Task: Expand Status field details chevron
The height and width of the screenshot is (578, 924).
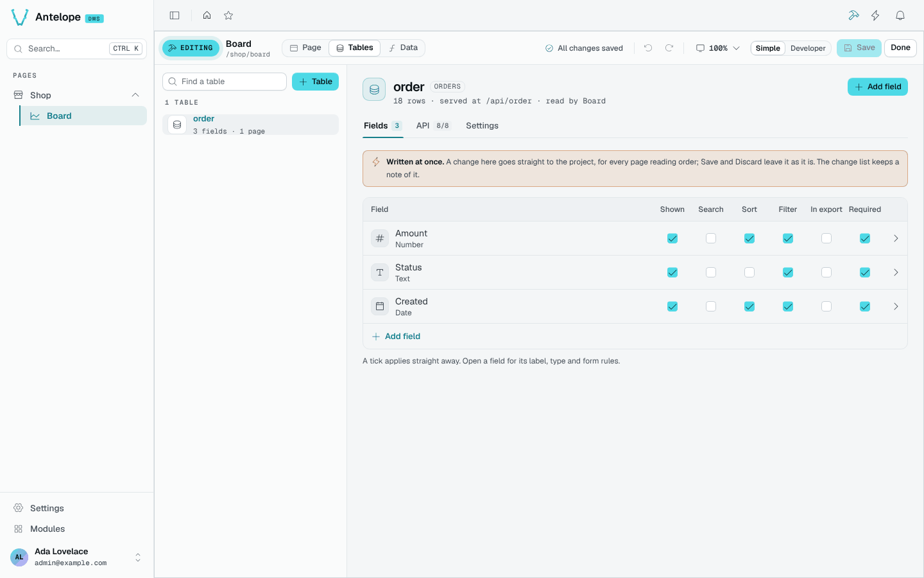Action: [x=896, y=272]
